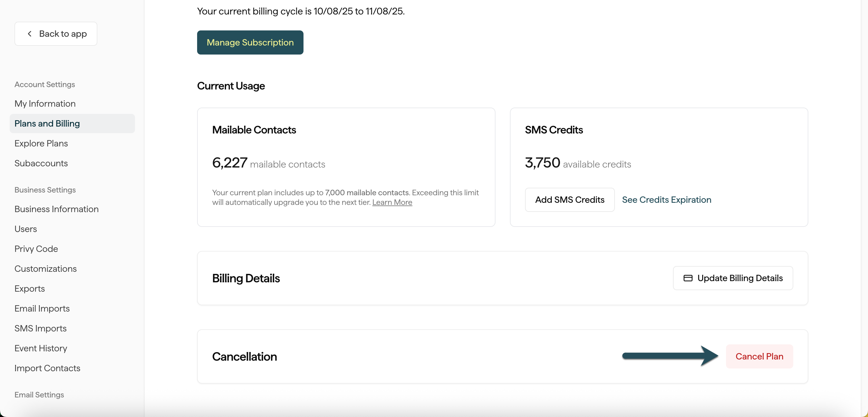
Task: Click the Account Settings section label
Action: coord(45,85)
